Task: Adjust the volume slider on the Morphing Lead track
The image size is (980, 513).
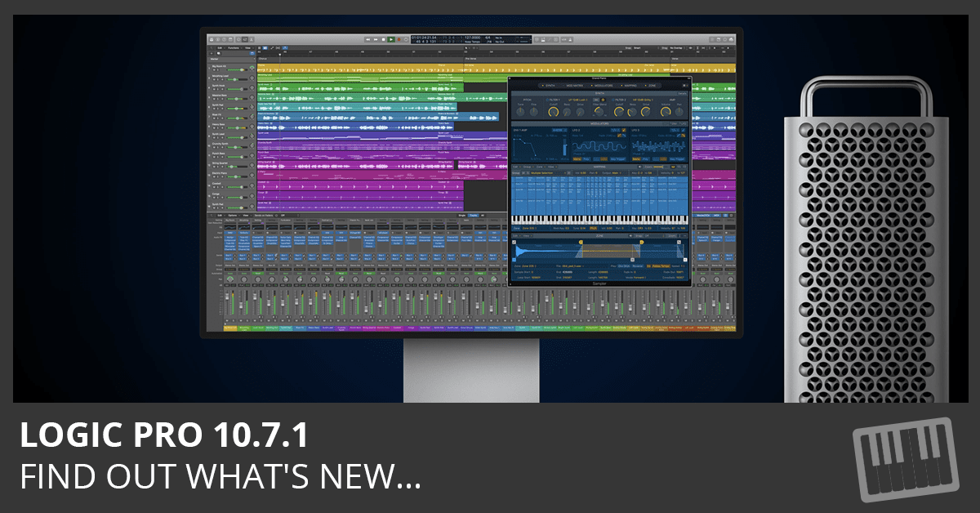Action: (235, 79)
